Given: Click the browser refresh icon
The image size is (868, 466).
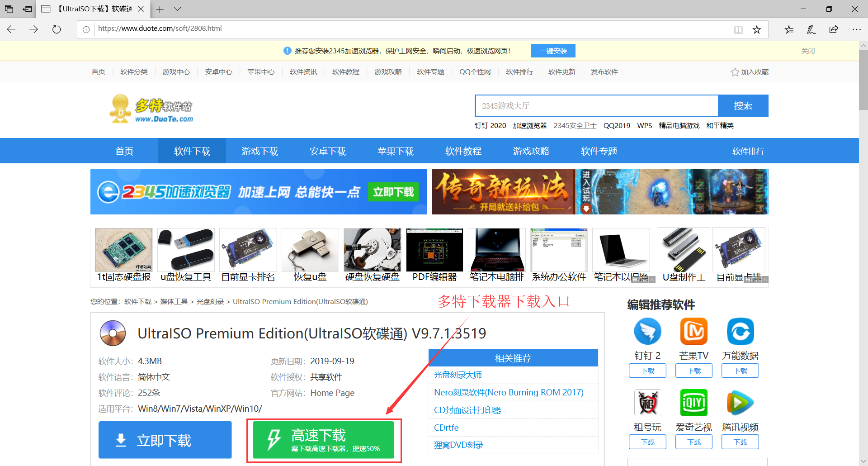Looking at the screenshot, I should pyautogui.click(x=57, y=29).
